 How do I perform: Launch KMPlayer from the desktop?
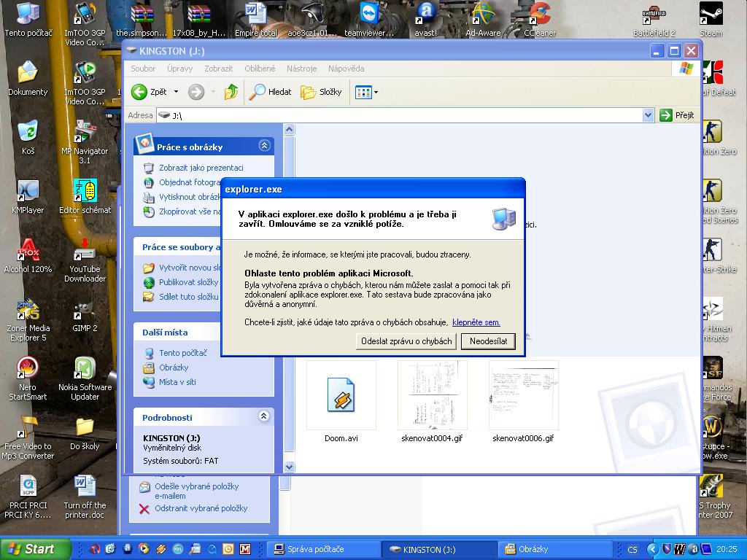28,192
